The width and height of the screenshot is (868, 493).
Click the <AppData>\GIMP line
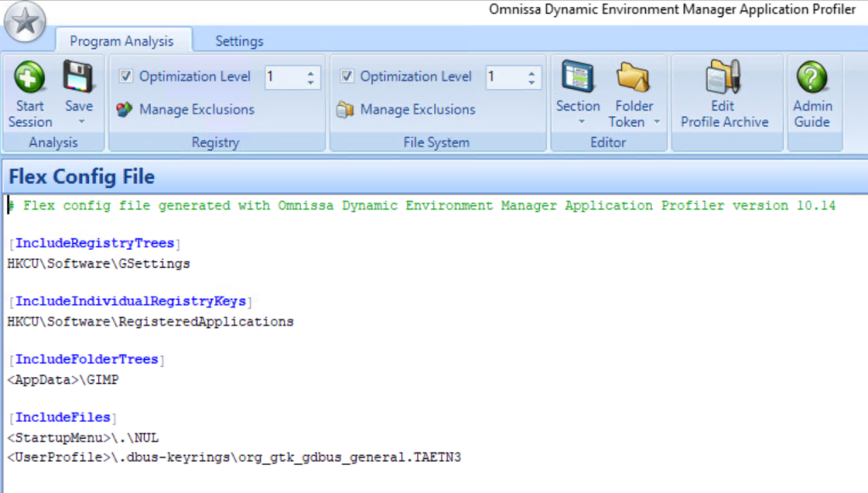(x=63, y=379)
